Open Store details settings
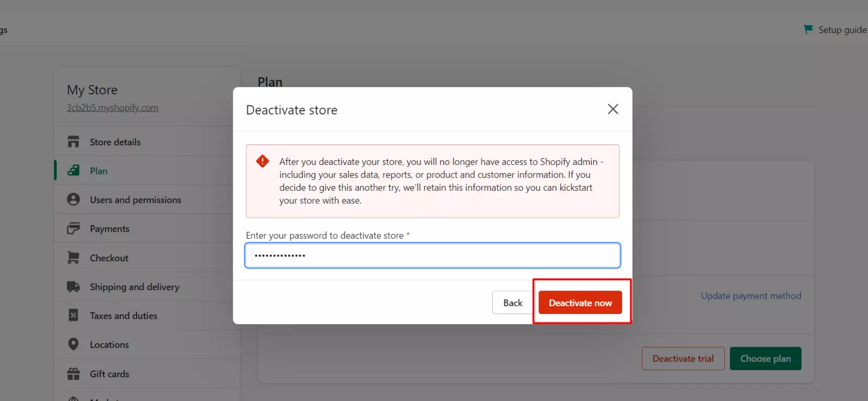Image resolution: width=868 pixels, height=401 pixels. coord(147,142)
